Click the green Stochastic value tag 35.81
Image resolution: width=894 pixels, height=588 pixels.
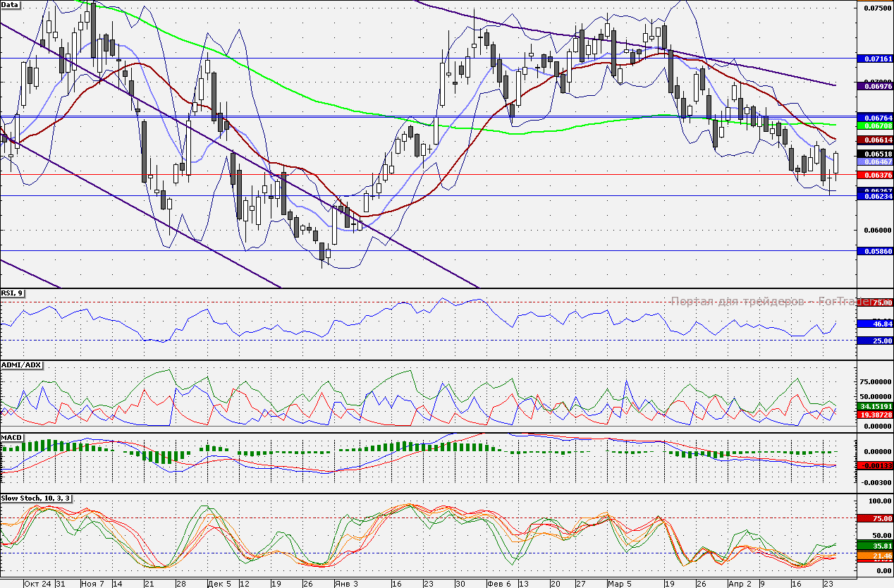[874, 545]
